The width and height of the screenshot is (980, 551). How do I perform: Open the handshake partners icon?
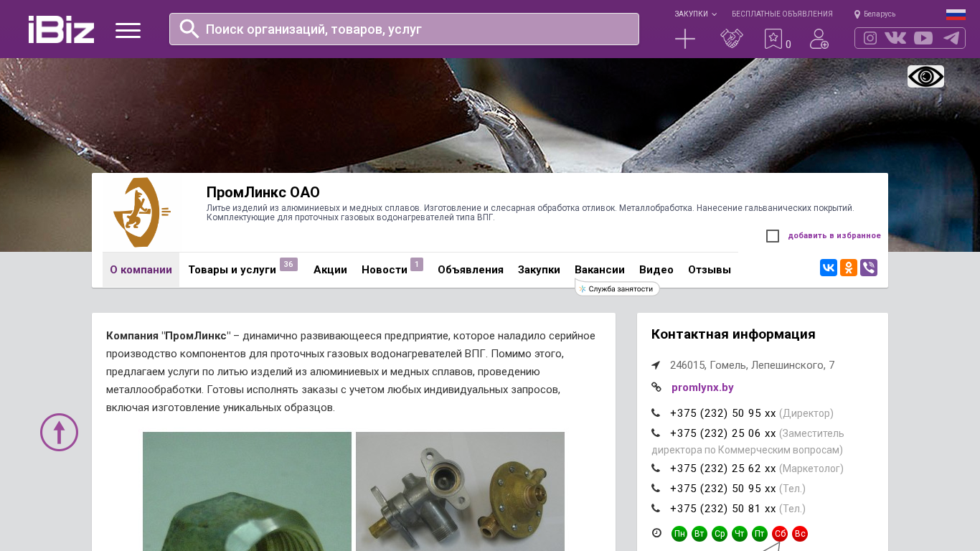(732, 39)
